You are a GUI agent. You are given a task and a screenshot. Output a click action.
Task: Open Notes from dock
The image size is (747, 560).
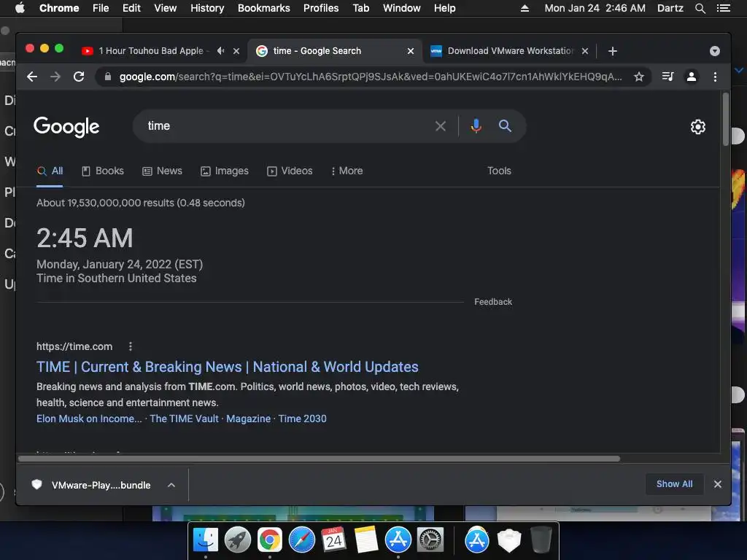366,540
